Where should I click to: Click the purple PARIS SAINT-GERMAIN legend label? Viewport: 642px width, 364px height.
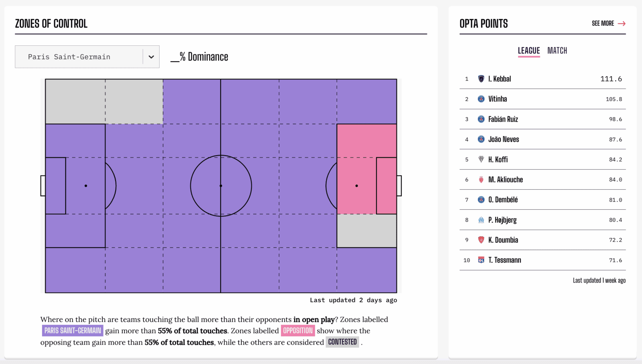(73, 331)
